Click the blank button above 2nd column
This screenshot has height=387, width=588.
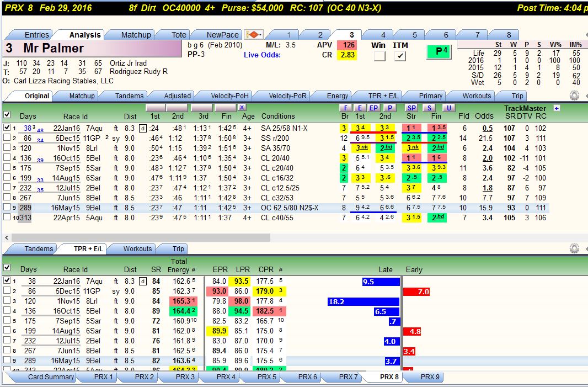tap(177, 108)
